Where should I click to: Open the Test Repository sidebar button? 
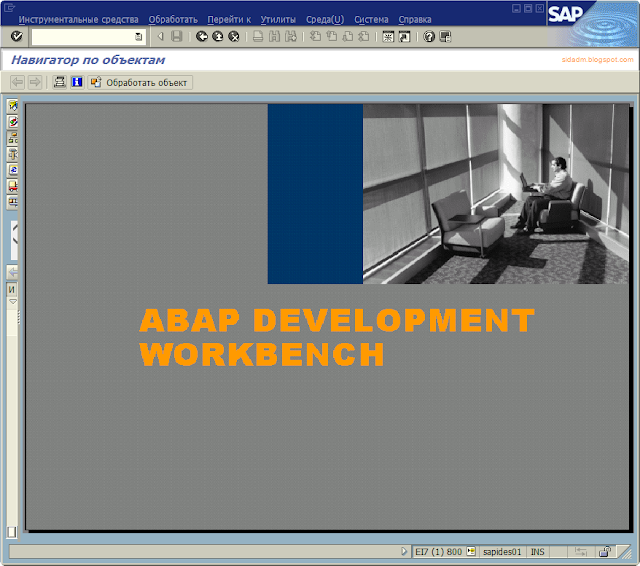pyautogui.click(x=13, y=202)
